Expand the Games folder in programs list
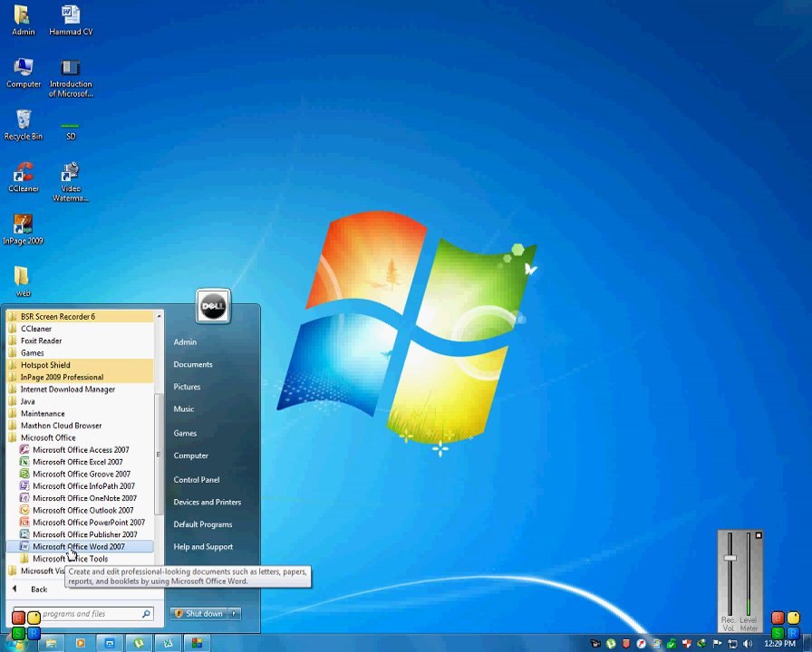Image resolution: width=812 pixels, height=652 pixels. pyautogui.click(x=80, y=352)
